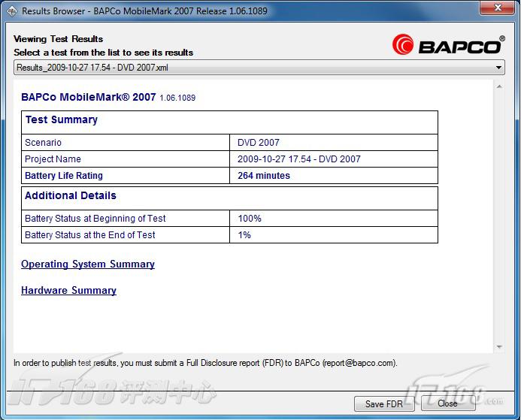Click the 'DVD 2007' scenario value
Screen dimensions: 521x420
point(259,143)
